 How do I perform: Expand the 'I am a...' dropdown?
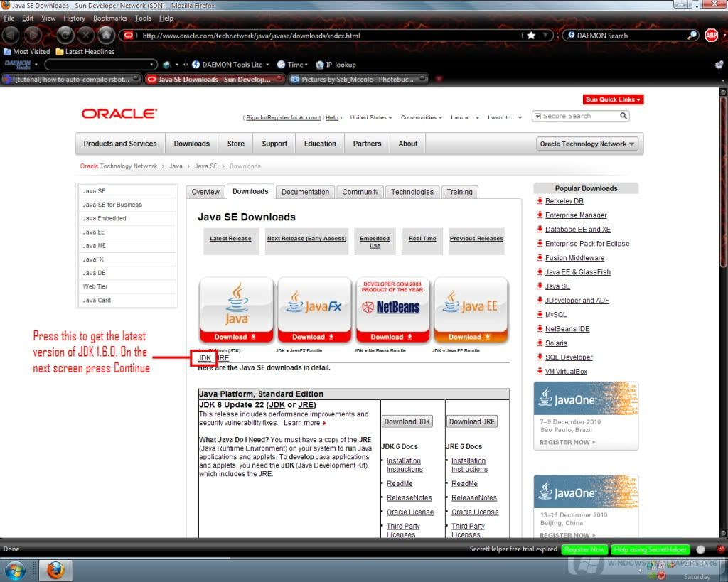coord(465,117)
